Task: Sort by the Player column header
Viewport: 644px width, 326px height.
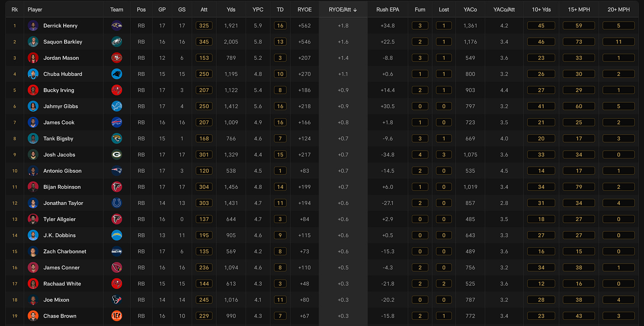Action: pyautogui.click(x=35, y=9)
